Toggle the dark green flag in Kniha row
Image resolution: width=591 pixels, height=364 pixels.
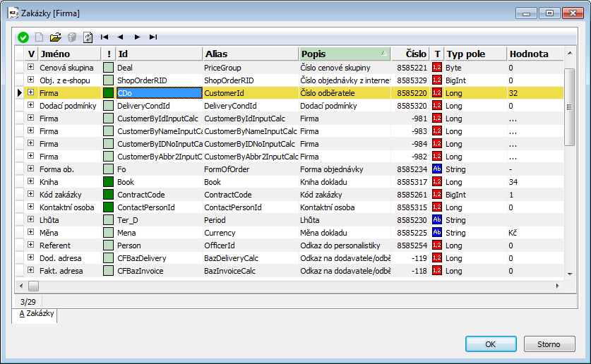[x=108, y=182]
